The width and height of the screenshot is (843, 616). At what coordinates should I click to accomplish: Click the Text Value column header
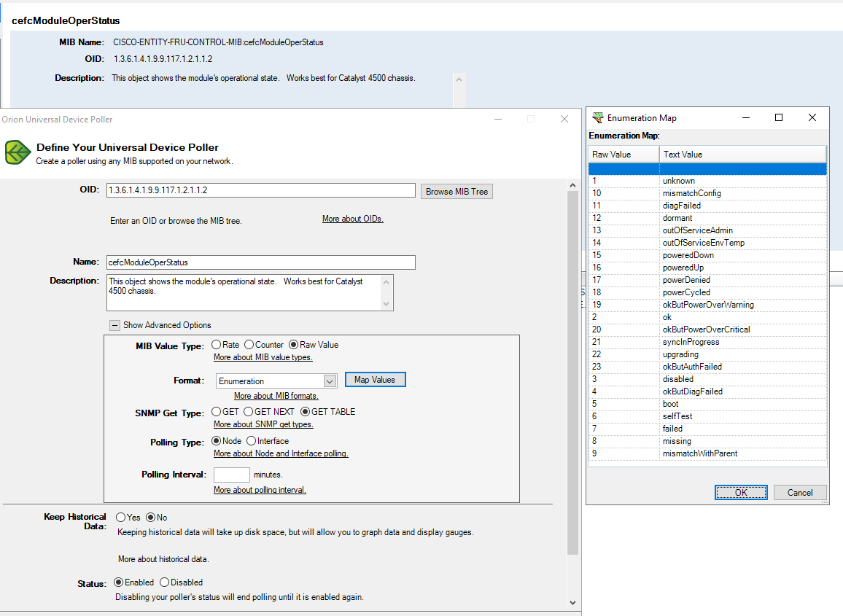click(x=743, y=155)
